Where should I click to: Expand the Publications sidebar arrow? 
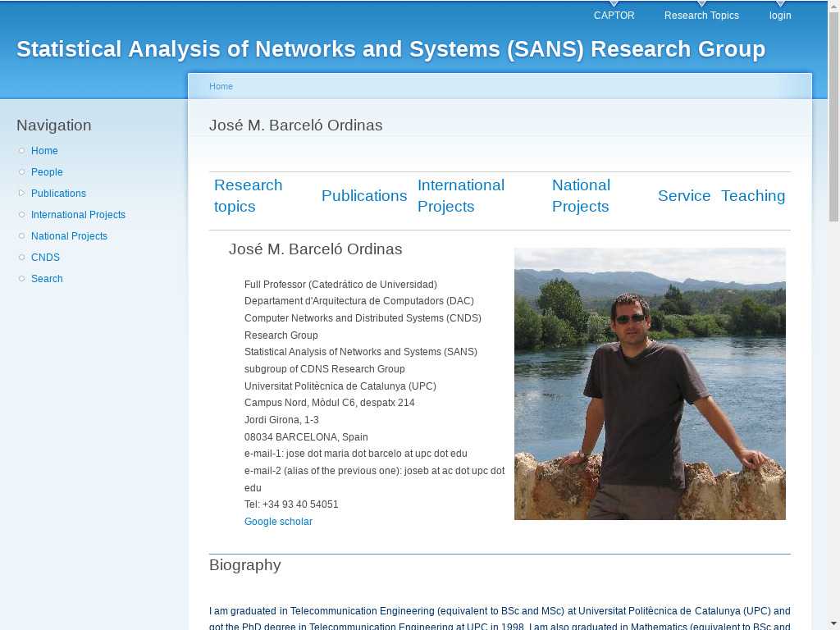point(21,193)
